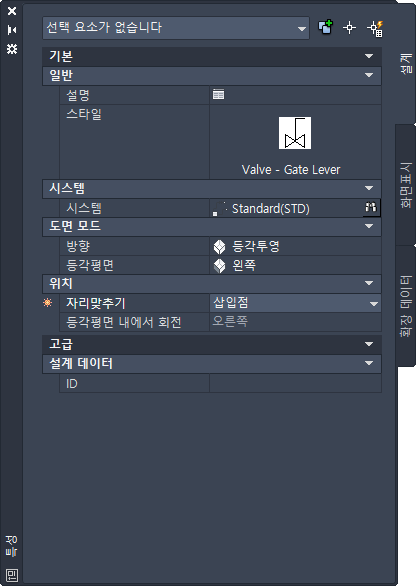This screenshot has width=416, height=586.
Task: Collapse the 시스템 section header
Action: point(212,188)
